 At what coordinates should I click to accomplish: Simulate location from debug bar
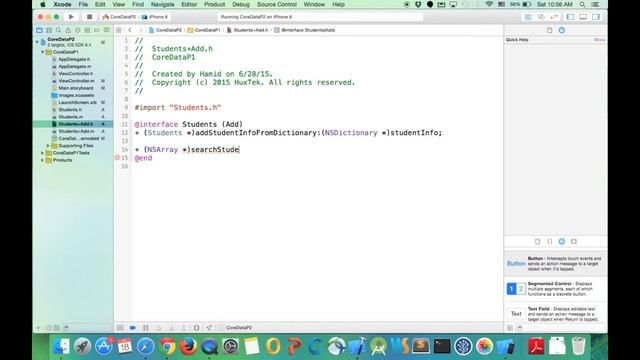209,328
